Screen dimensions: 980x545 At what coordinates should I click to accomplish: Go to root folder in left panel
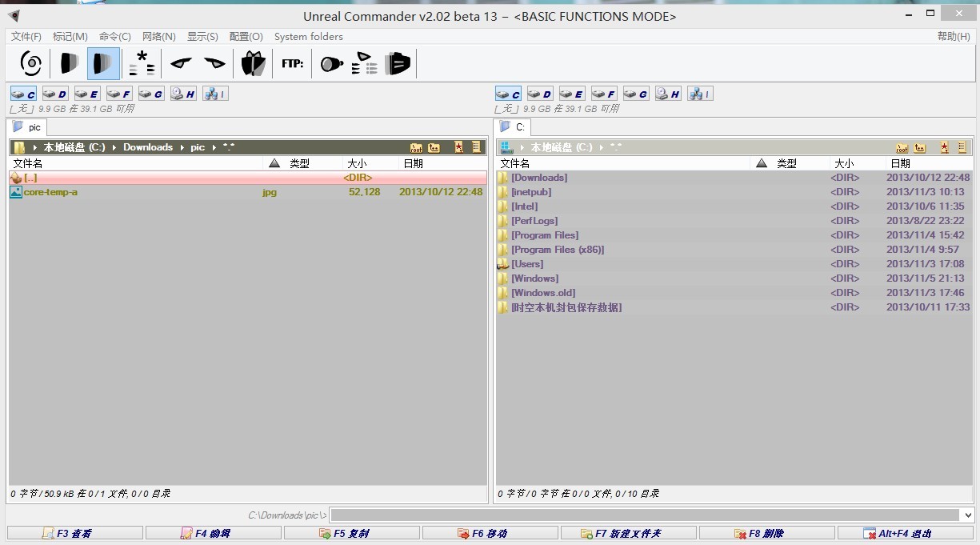pyautogui.click(x=416, y=147)
